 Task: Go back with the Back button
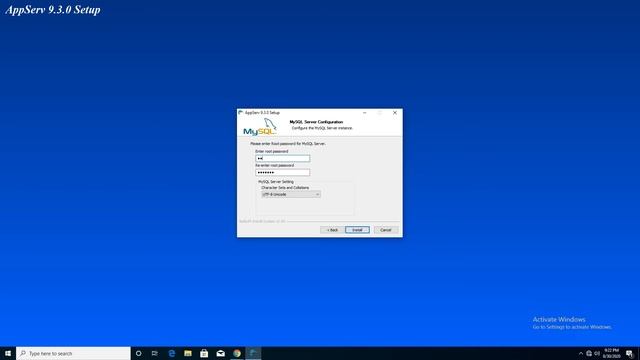pos(332,230)
